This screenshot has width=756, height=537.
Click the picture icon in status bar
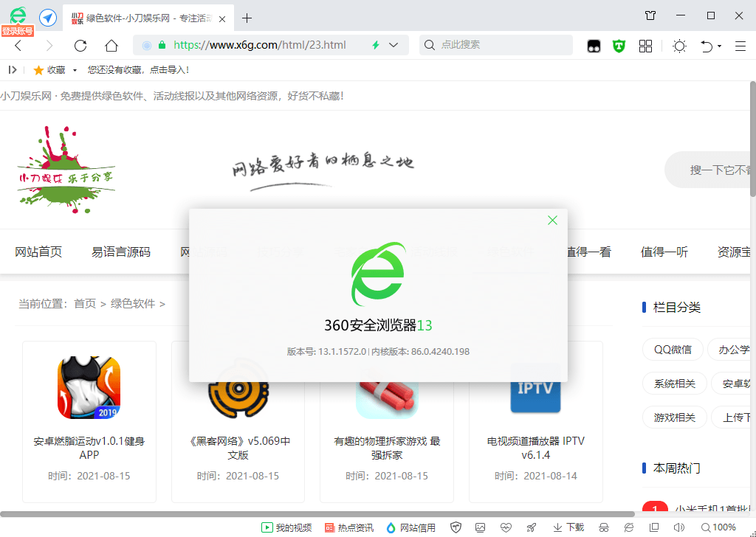tap(480, 528)
